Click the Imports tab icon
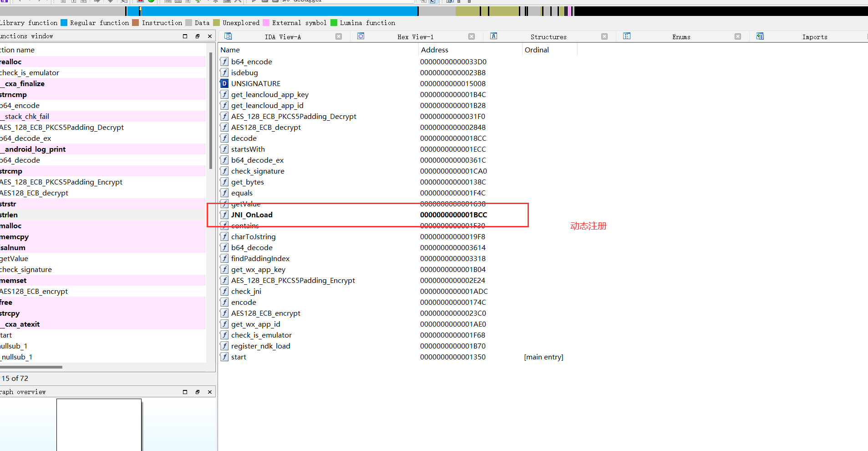Viewport: 868px width, 451px height. tap(760, 36)
